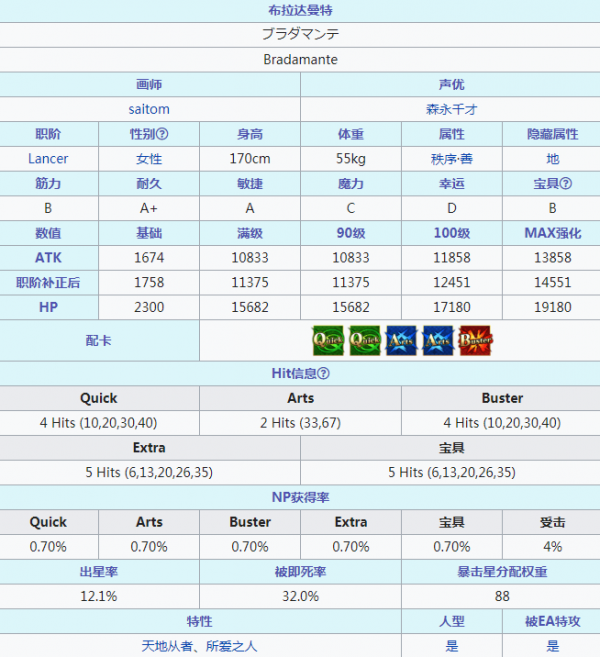Click the 满级 column header
This screenshot has width=600, height=657.
coord(250,233)
